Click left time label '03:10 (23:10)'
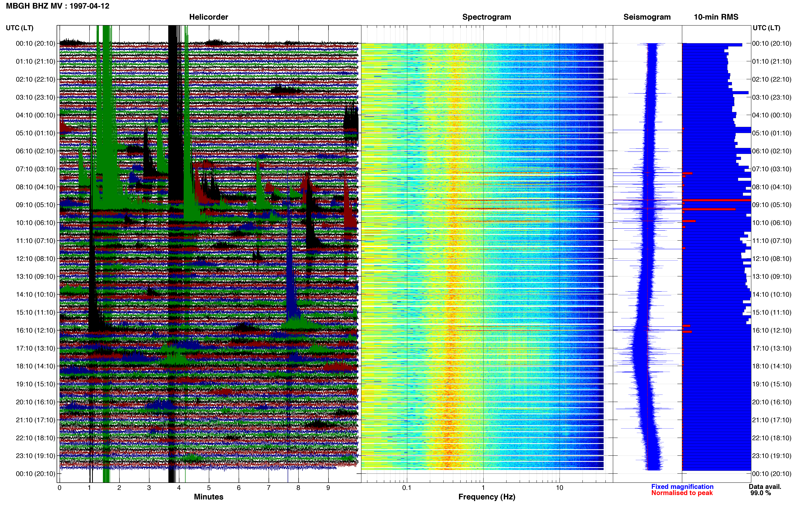 36,97
